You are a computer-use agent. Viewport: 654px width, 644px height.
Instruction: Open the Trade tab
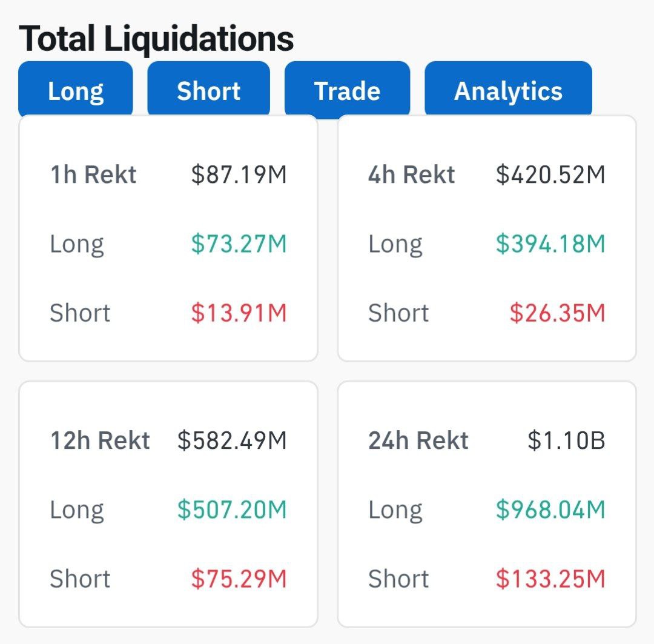(347, 91)
